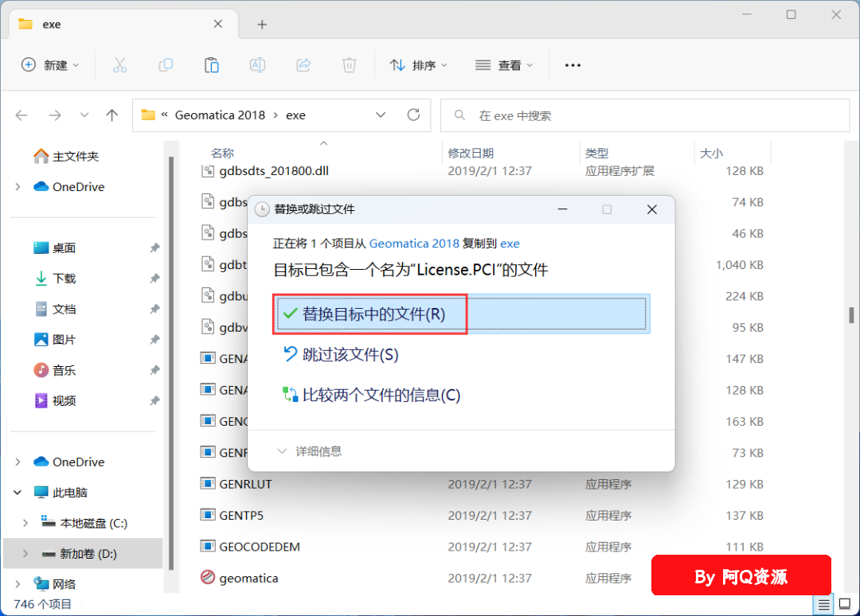
Task: Click the Rename icon in toolbar
Action: pyautogui.click(x=257, y=65)
